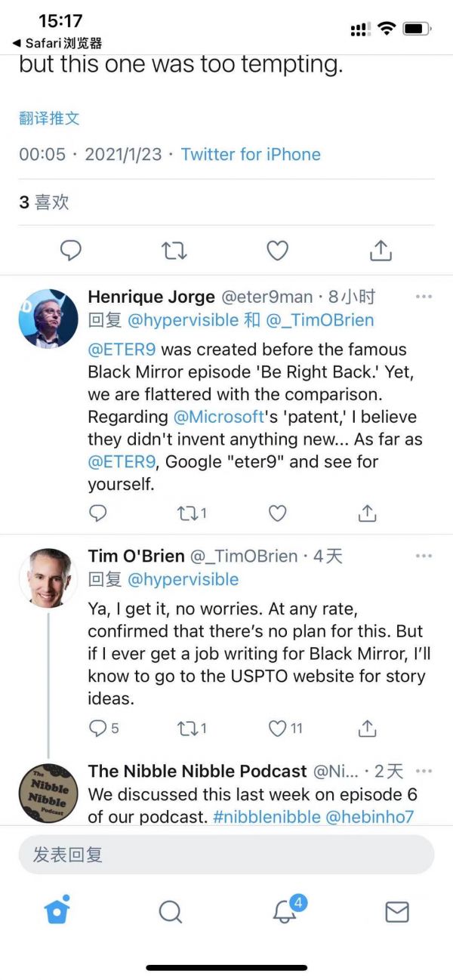Open the Twitter for iPhone link

tap(251, 154)
